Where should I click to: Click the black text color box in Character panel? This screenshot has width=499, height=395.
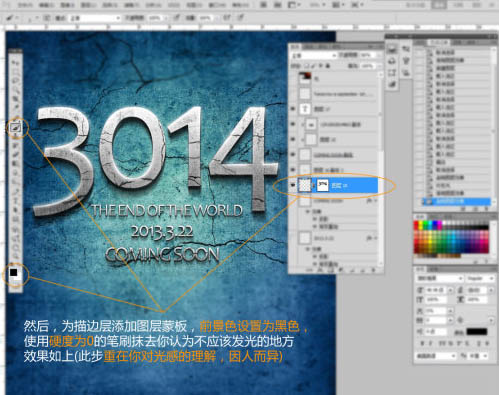coord(477,331)
